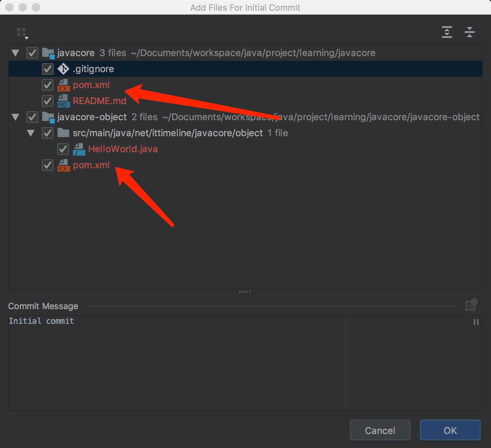Select pom.xml name above README.md

coord(91,85)
